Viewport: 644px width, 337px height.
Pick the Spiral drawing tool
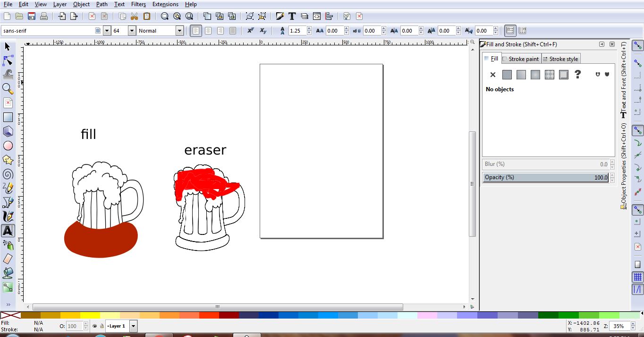point(8,174)
